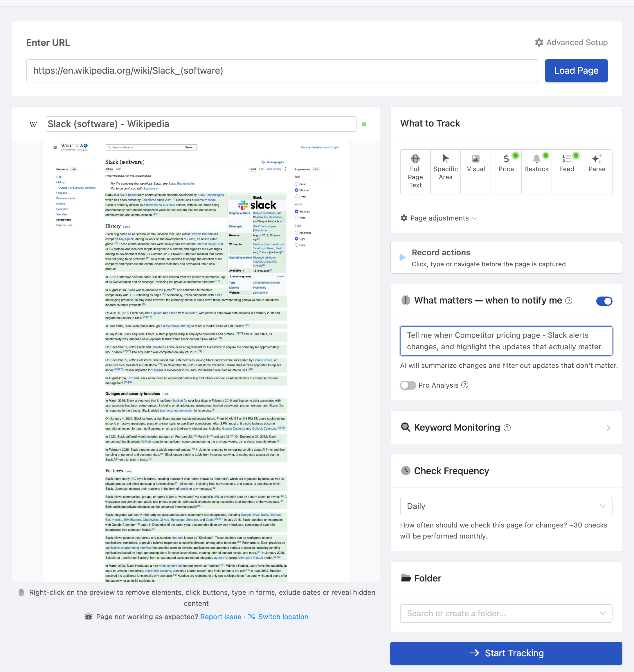Click the Start Tracking button

(x=506, y=653)
